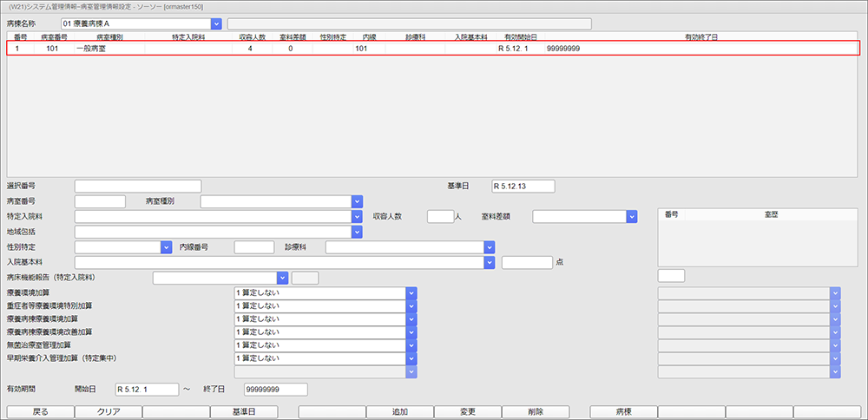Focus the 選択番号 input field
Viewport: 868px width, 420px height.
point(137,186)
